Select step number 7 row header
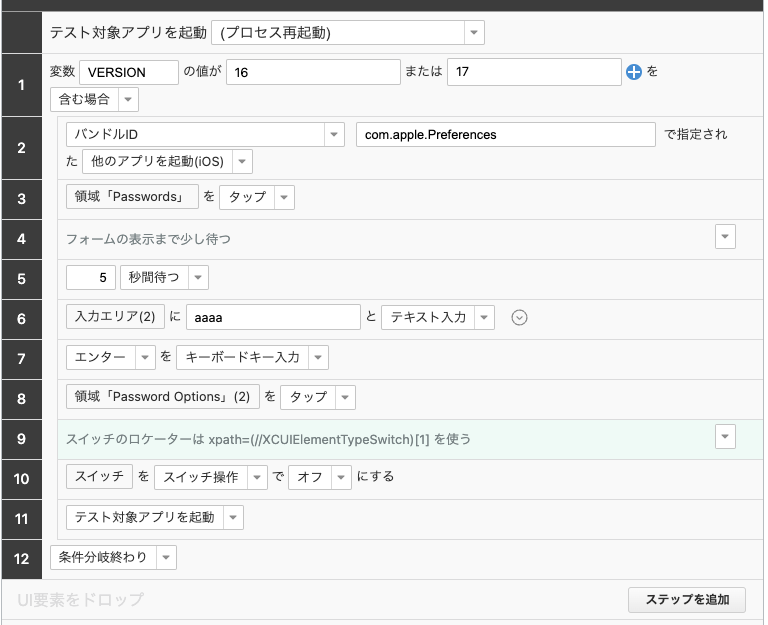This screenshot has width=768, height=625. (x=22, y=359)
